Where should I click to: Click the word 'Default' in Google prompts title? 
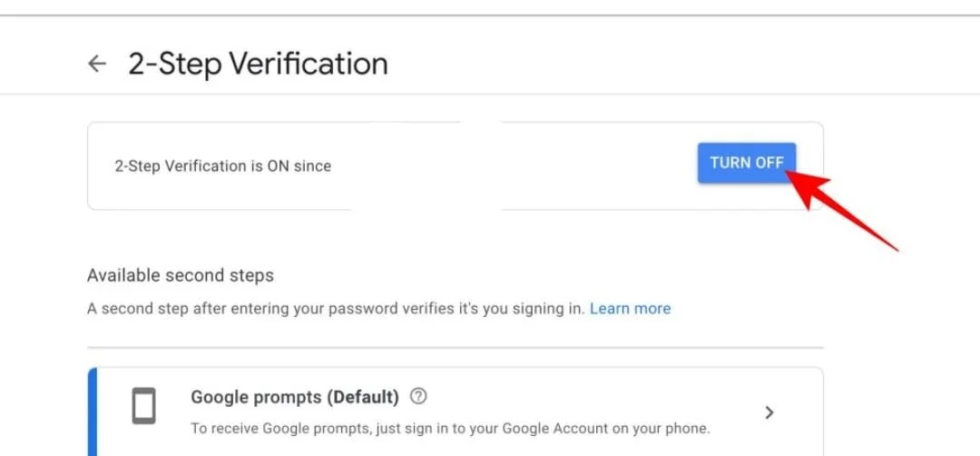(x=362, y=397)
